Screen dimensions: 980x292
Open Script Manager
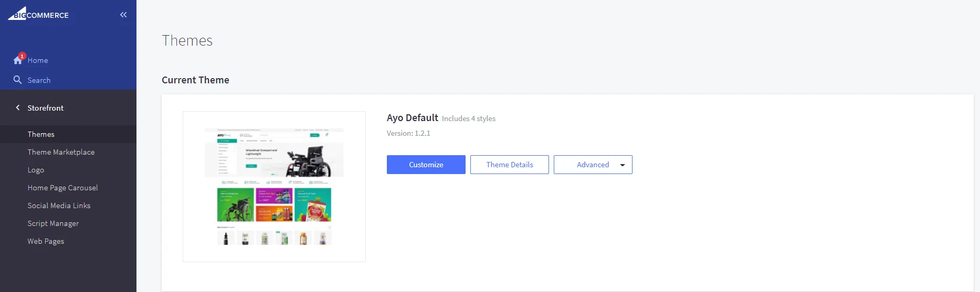click(53, 223)
